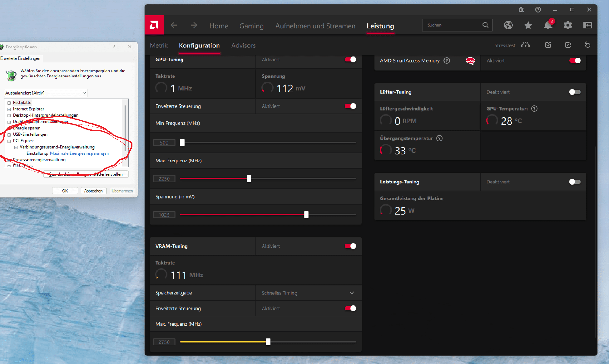Click the Min Frequenz value field showing 500

coord(164,143)
